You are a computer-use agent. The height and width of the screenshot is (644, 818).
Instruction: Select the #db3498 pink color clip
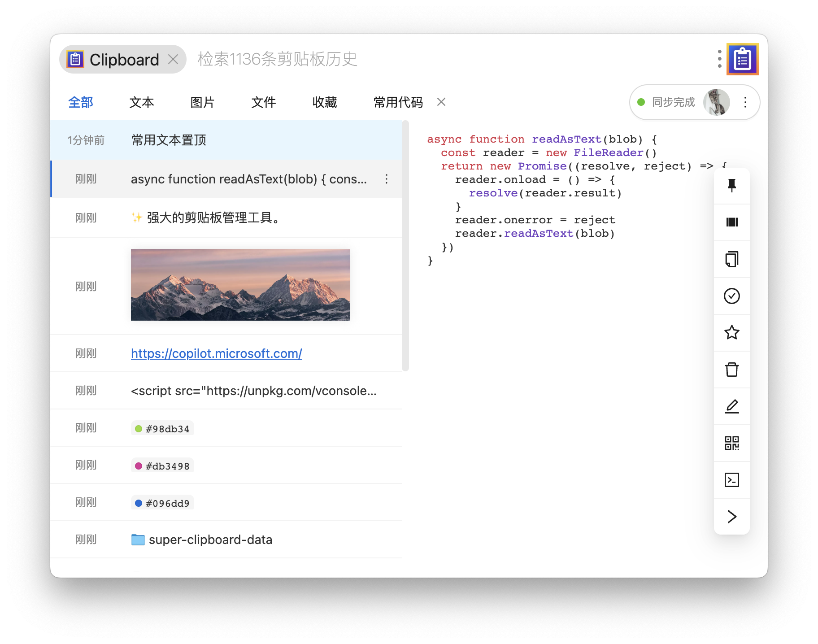point(162,466)
